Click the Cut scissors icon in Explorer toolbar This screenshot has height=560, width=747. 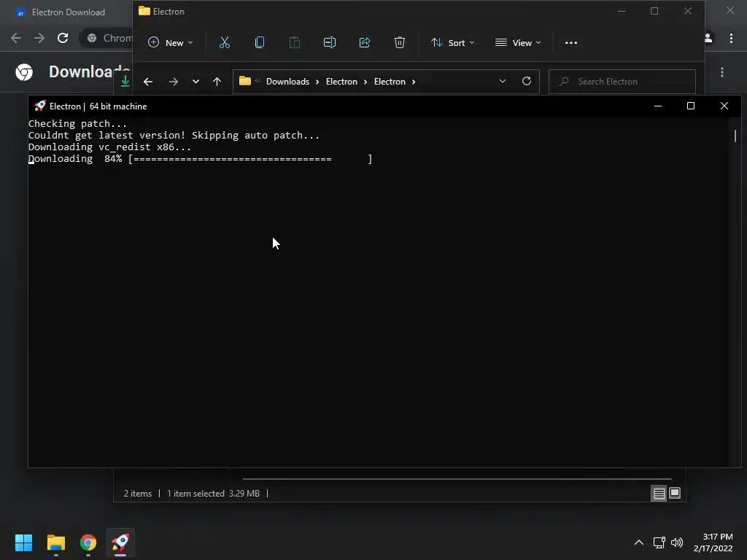[x=225, y=42]
